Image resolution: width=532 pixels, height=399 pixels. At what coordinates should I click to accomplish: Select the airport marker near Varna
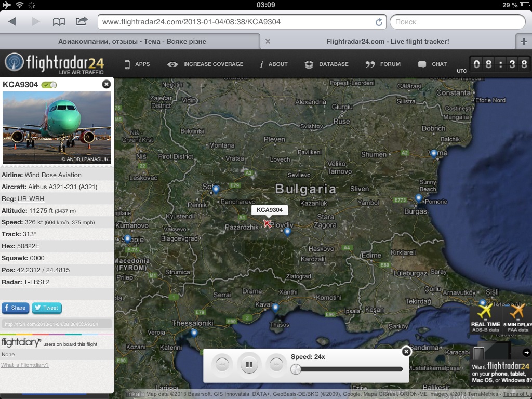[x=434, y=153]
